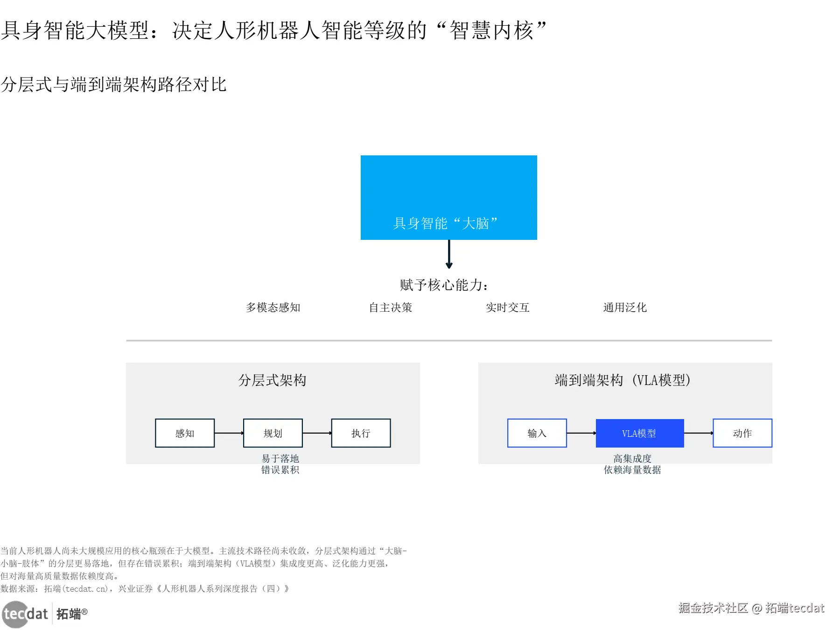Click the 实时交互 capability label
The height and width of the screenshot is (630, 840).
click(508, 308)
